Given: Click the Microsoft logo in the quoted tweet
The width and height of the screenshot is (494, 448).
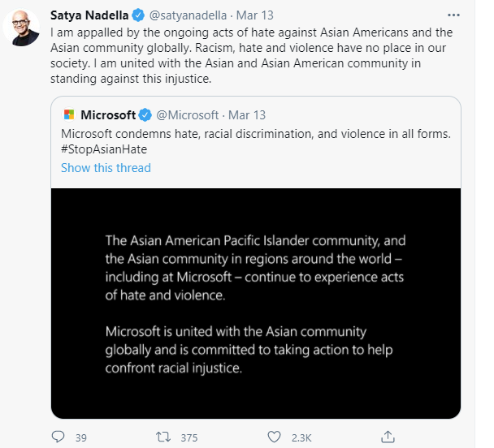Looking at the screenshot, I should tap(68, 114).
